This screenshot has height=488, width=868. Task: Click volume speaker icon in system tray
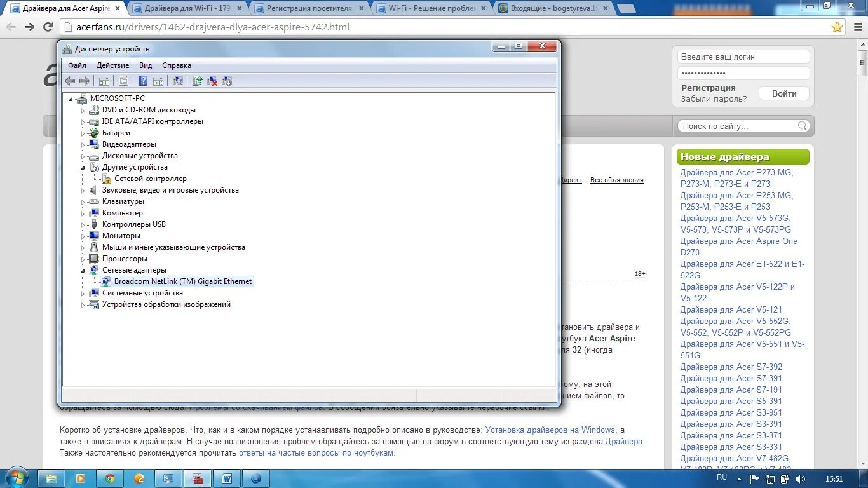[x=800, y=478]
